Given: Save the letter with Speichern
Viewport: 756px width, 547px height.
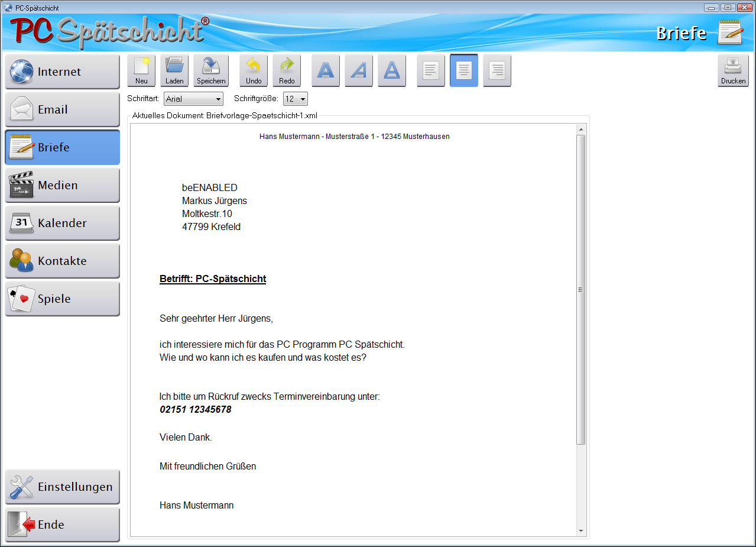Looking at the screenshot, I should pos(211,70).
